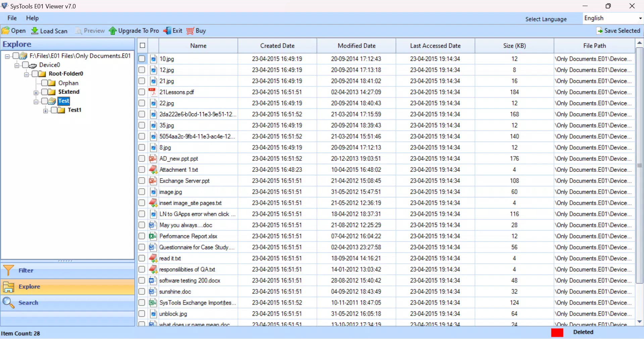This screenshot has height=339, width=644.
Task: Click the Save Selected button label
Action: [x=622, y=31]
